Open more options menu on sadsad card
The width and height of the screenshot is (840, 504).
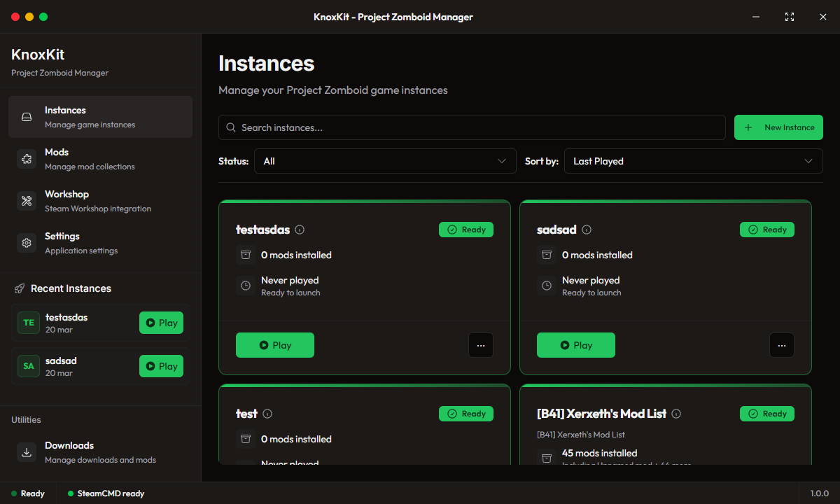tap(782, 345)
